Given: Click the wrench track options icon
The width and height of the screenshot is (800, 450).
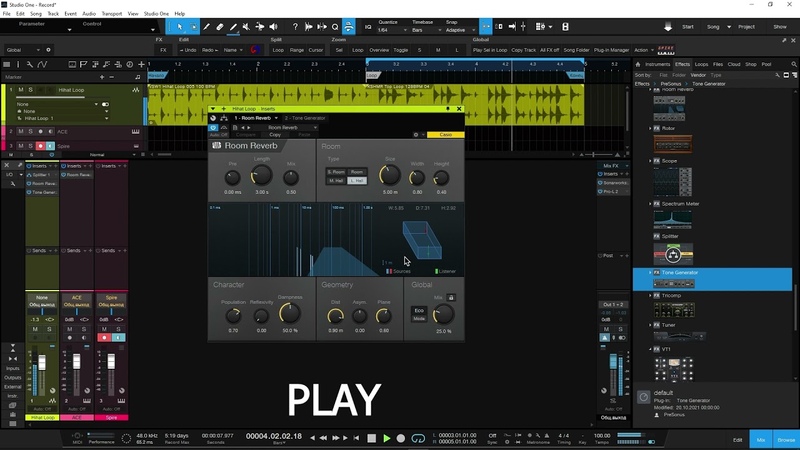Looking at the screenshot, I should click(30, 64).
